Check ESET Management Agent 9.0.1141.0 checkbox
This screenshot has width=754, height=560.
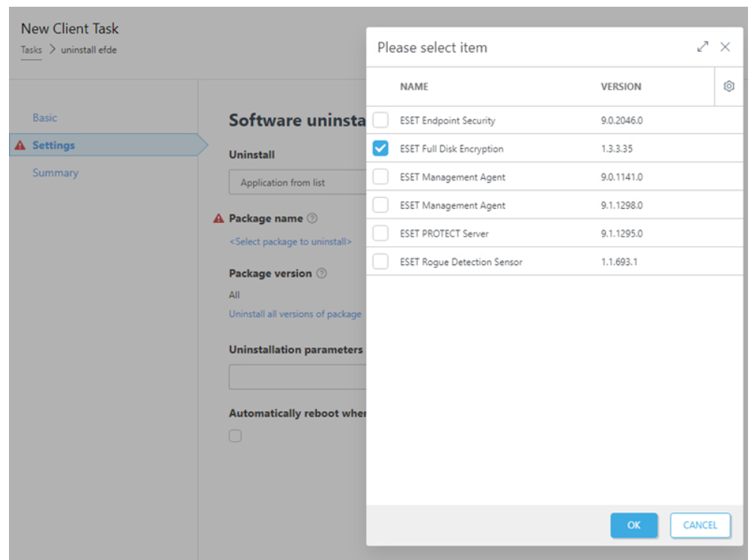coord(380,177)
